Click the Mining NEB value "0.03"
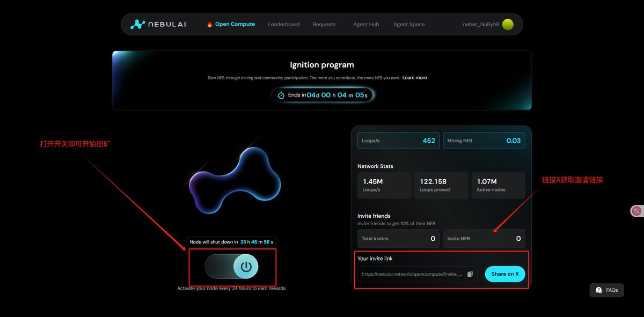The height and width of the screenshot is (317, 644). (x=514, y=141)
